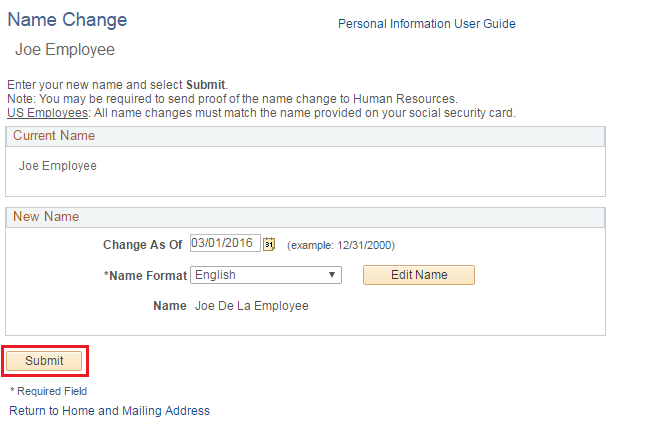Image resolution: width=645 pixels, height=427 pixels.
Task: Click the underlined US Employees text
Action: point(47,113)
